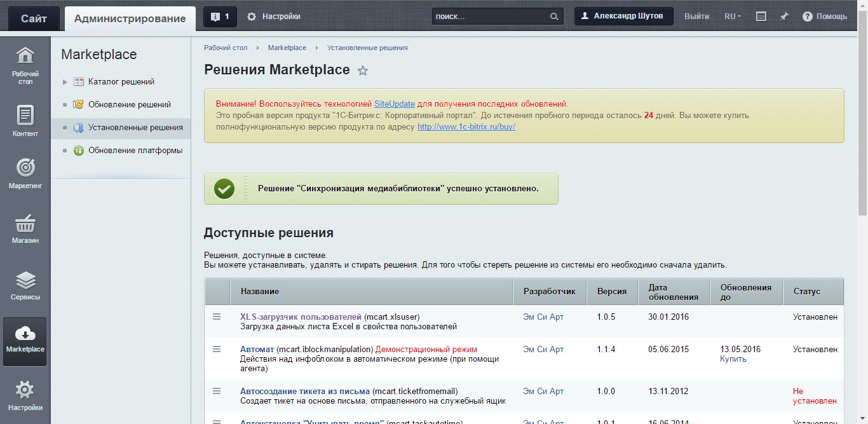This screenshot has height=424, width=868.
Task: Open Настройки in top bar
Action: tap(274, 17)
